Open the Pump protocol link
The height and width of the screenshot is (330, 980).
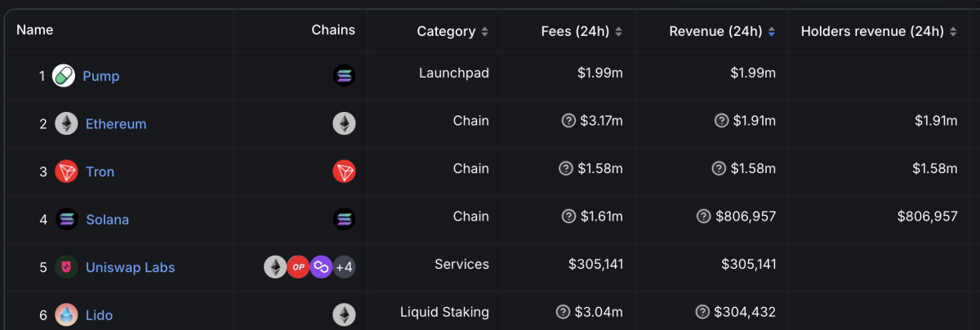coord(100,76)
